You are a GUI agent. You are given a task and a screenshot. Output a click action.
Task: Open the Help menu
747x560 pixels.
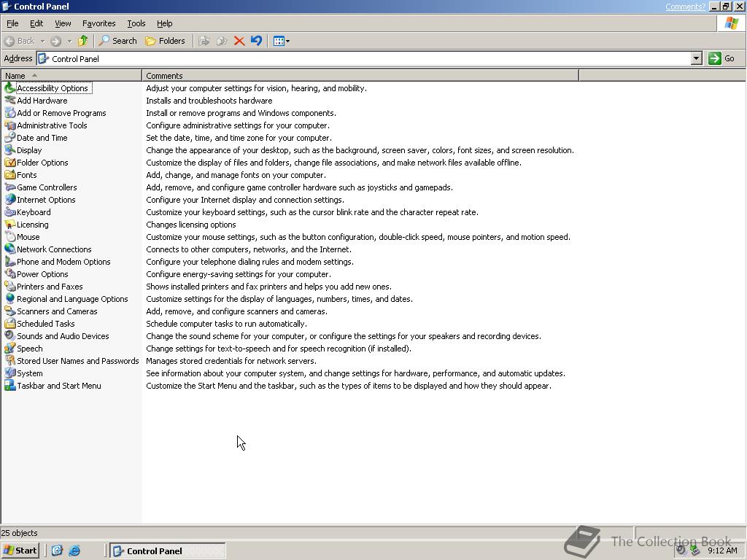tap(164, 23)
